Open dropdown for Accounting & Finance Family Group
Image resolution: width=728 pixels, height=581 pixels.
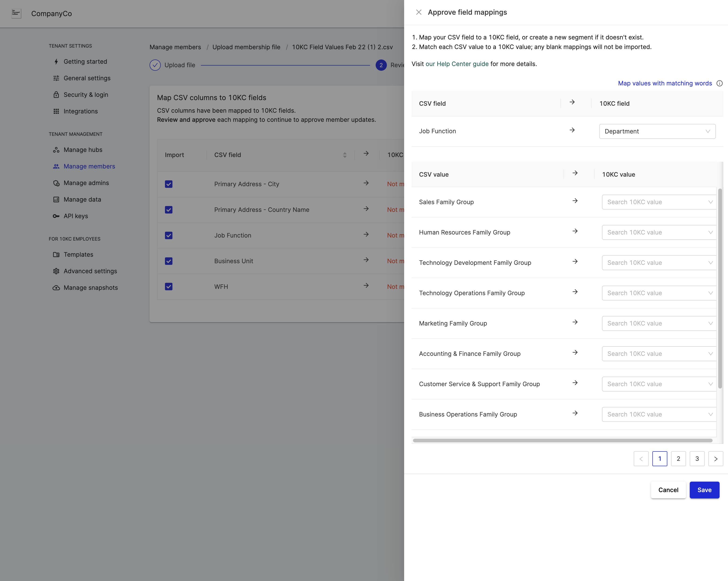coord(659,354)
